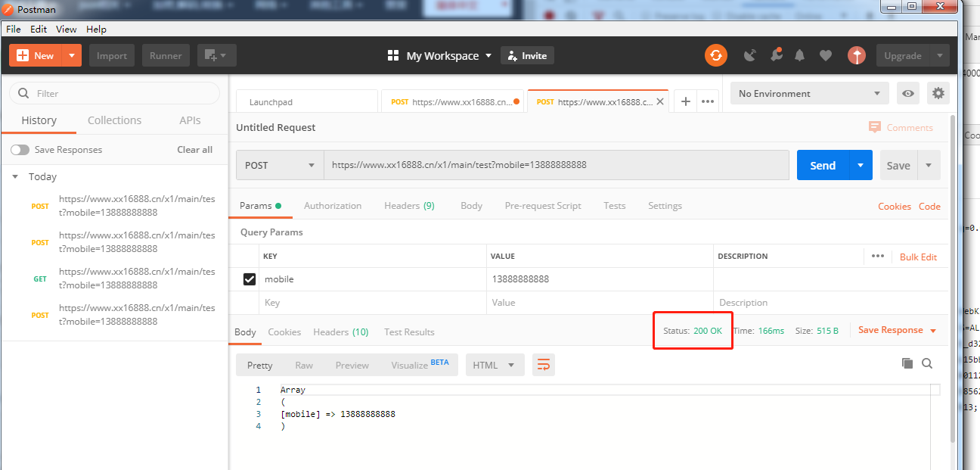Open the Save Response dropdown
The width and height of the screenshot is (980, 470).
(x=898, y=330)
